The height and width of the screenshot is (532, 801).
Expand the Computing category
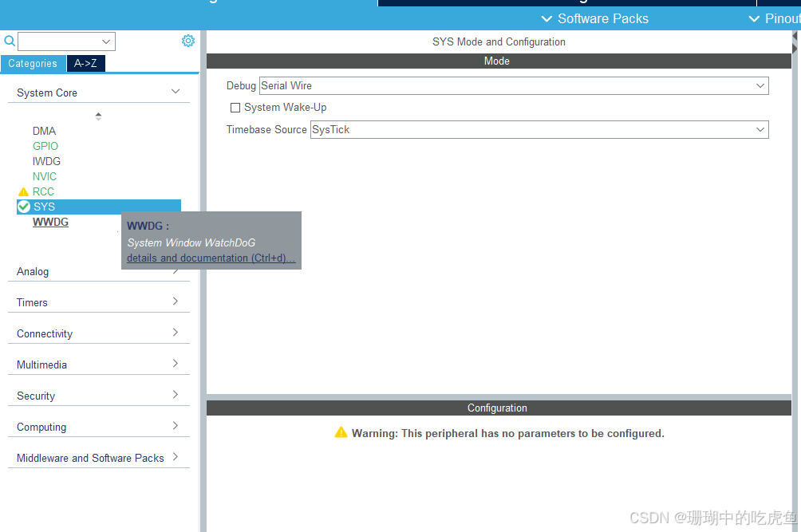[x=99, y=427]
